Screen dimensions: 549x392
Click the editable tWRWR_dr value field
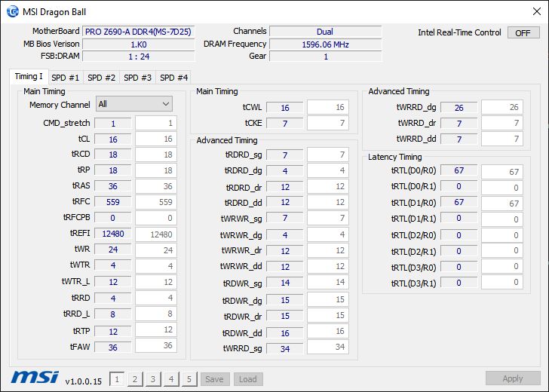(328, 250)
